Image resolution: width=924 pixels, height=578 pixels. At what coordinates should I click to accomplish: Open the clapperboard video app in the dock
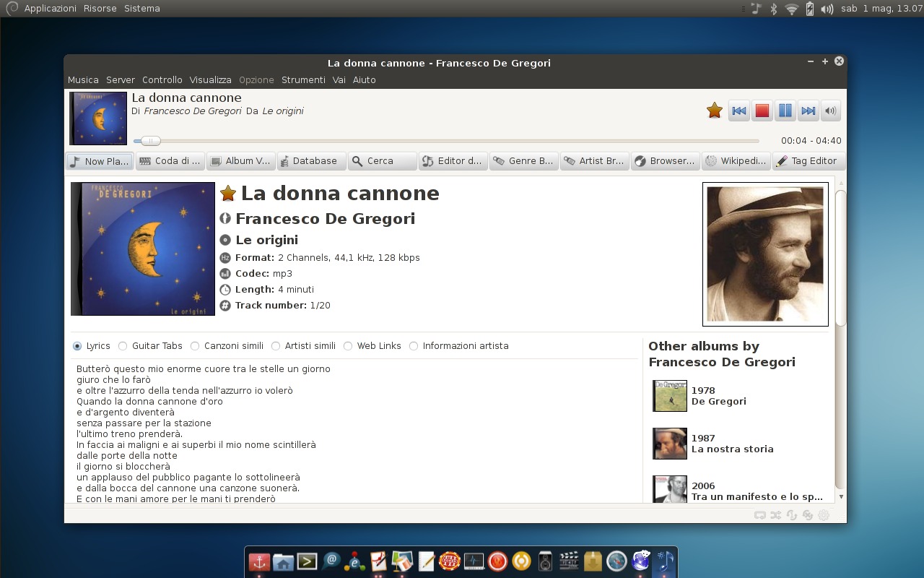coord(569,561)
